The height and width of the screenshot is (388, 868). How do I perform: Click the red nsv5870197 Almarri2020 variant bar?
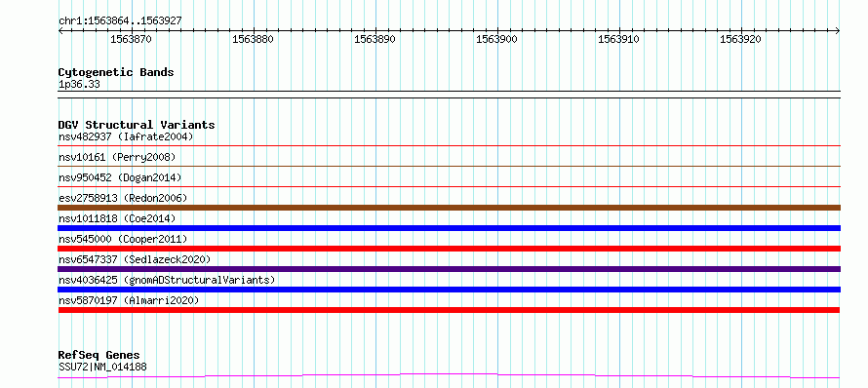click(x=450, y=310)
